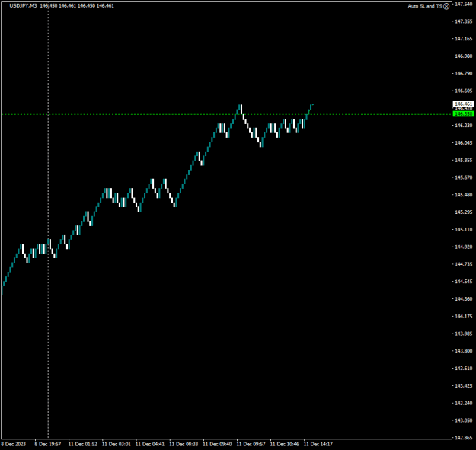This screenshot has height=450, width=476.
Task: Click the 146.045 price axis label
Action: click(x=464, y=142)
